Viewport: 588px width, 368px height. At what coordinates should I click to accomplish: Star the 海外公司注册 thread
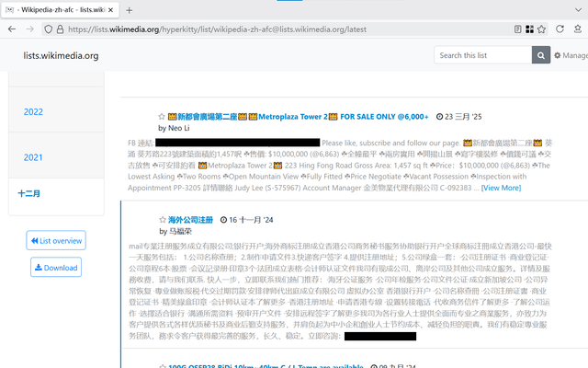163,220
